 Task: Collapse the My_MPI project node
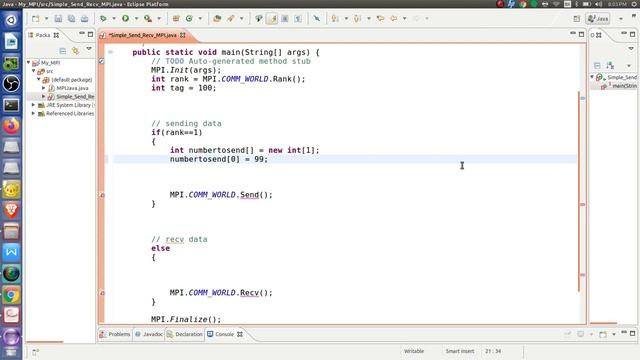click(29, 62)
